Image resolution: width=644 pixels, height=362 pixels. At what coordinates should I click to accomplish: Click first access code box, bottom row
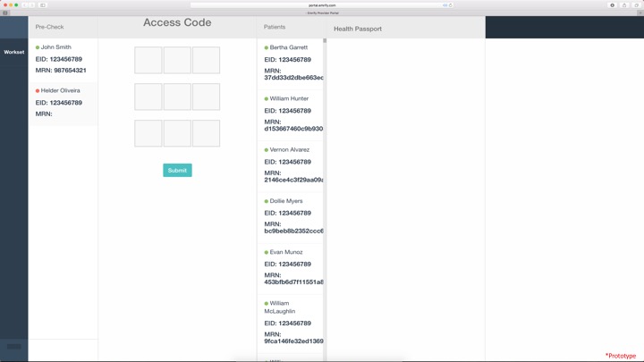tap(148, 133)
